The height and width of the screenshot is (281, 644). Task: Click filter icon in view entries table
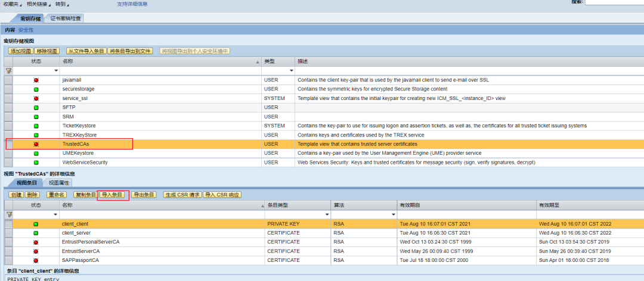8,214
